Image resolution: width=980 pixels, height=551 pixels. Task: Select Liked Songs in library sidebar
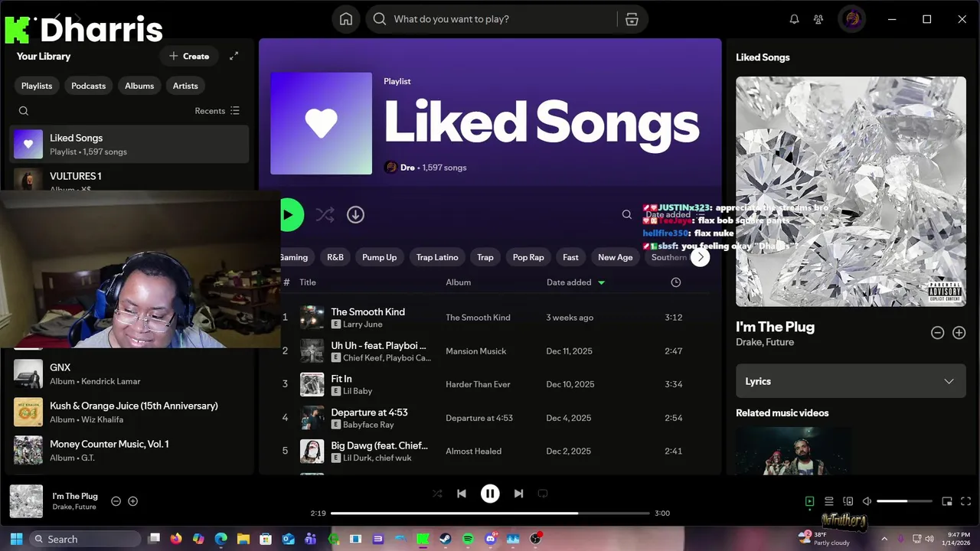(x=129, y=144)
